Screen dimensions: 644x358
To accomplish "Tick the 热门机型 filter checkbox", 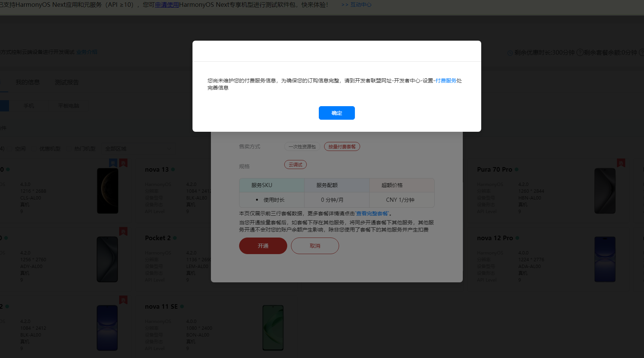I will 70,149.
